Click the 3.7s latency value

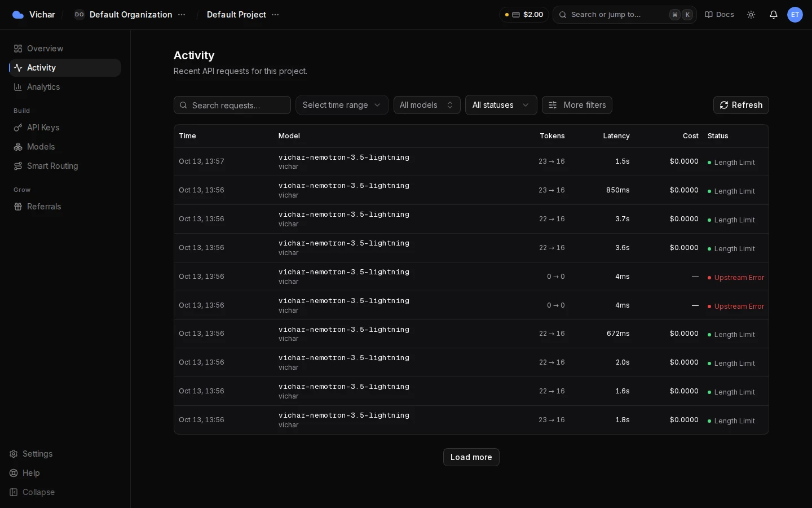coord(622,219)
